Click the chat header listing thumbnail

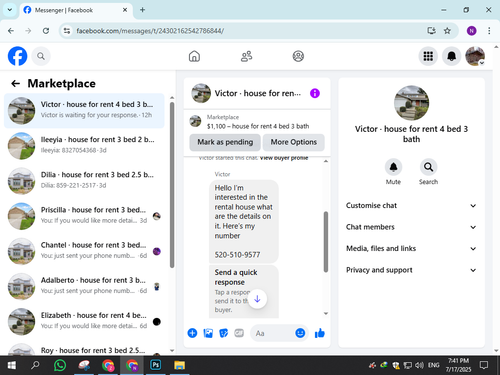point(201,93)
